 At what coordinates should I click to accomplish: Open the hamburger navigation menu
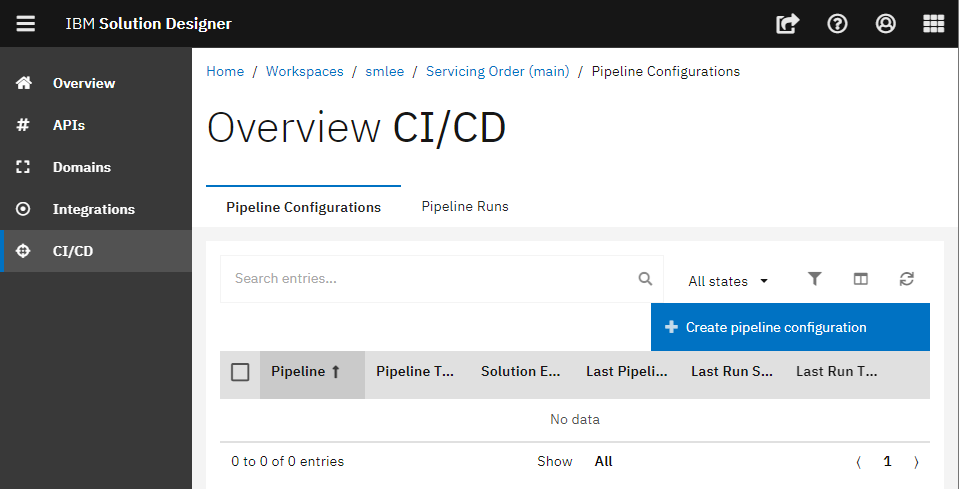click(25, 24)
